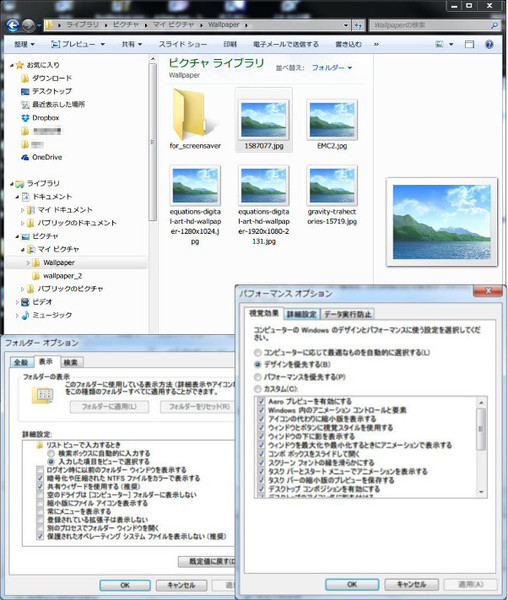Toggle ウィンドウの下に影を表示する checkbox
The height and width of the screenshot is (600, 508).
point(261,436)
